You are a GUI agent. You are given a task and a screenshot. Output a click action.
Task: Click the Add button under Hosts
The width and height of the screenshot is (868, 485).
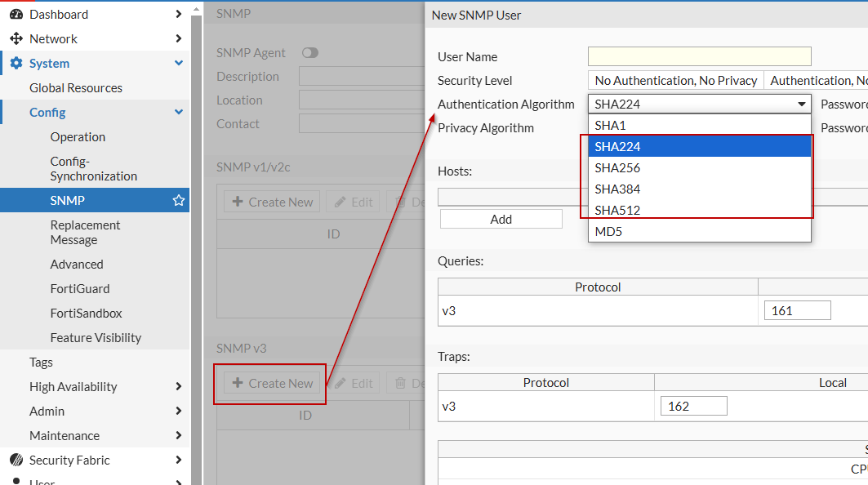click(501, 219)
